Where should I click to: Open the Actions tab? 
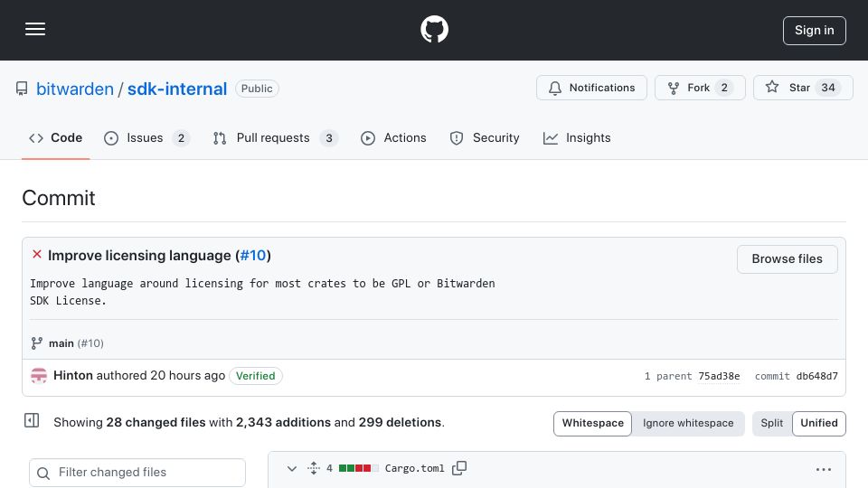pyautogui.click(x=393, y=137)
